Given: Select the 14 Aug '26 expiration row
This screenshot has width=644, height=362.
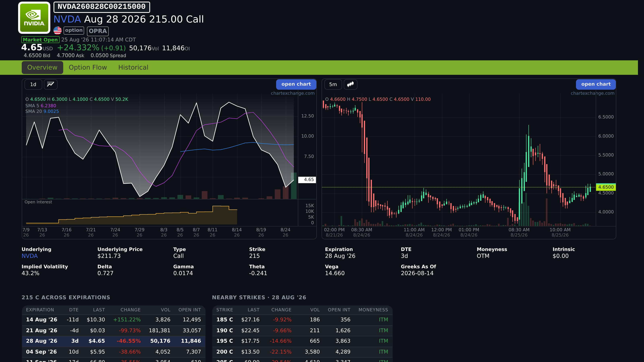Looking at the screenshot, I should coord(114,320).
